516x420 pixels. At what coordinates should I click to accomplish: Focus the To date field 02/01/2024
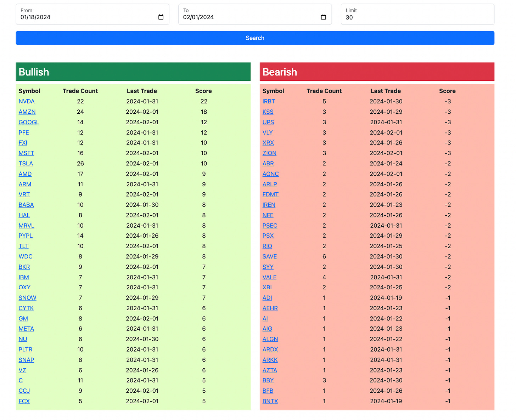pyautogui.click(x=255, y=15)
